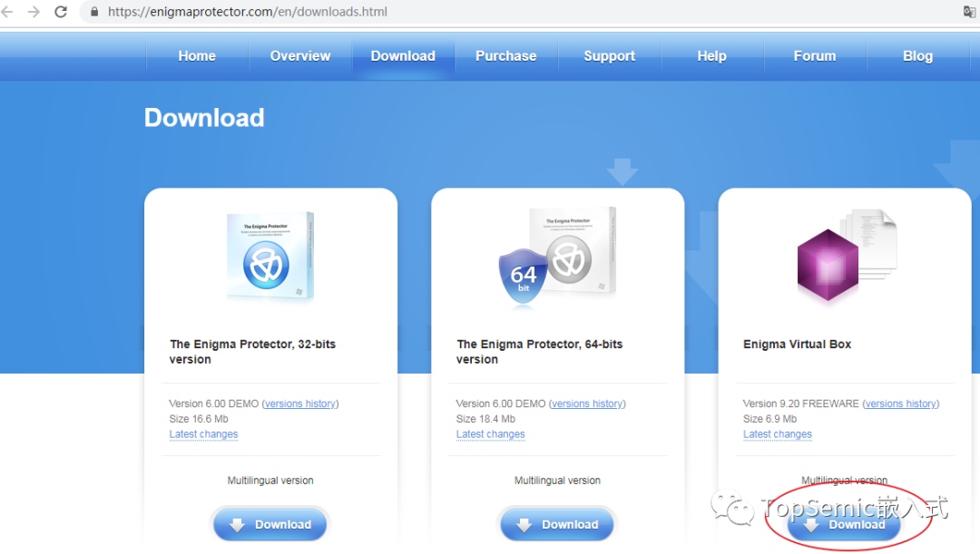
Task: View Latest changes for Enigma Virtual Box
Action: (x=777, y=434)
